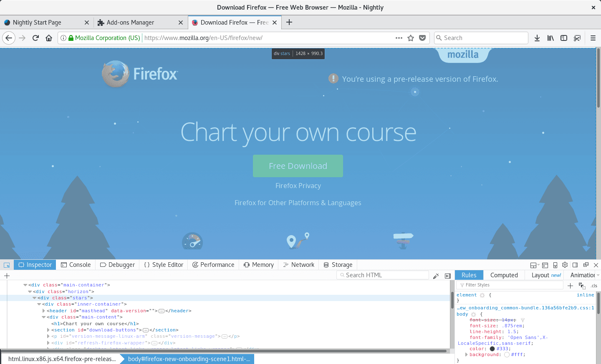Viewport: 601px width, 364px height.
Task: Switch to the Add-ons Manager tab
Action: [141, 23]
